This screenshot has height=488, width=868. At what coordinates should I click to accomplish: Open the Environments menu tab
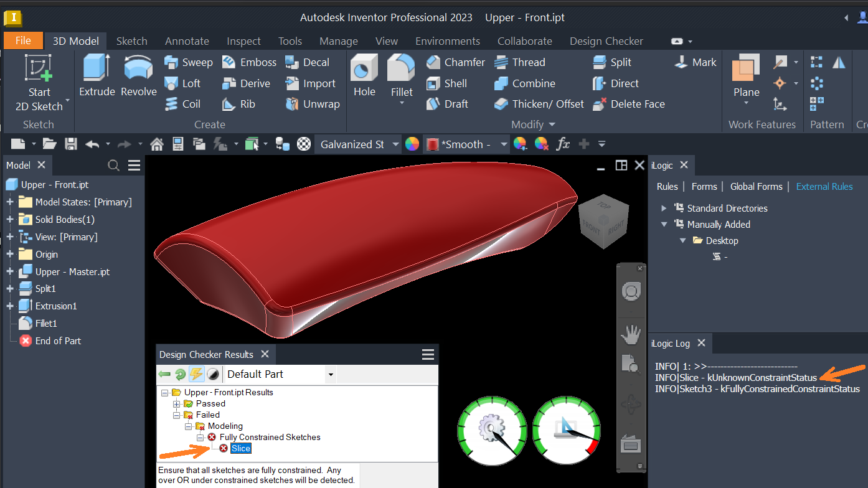(448, 40)
